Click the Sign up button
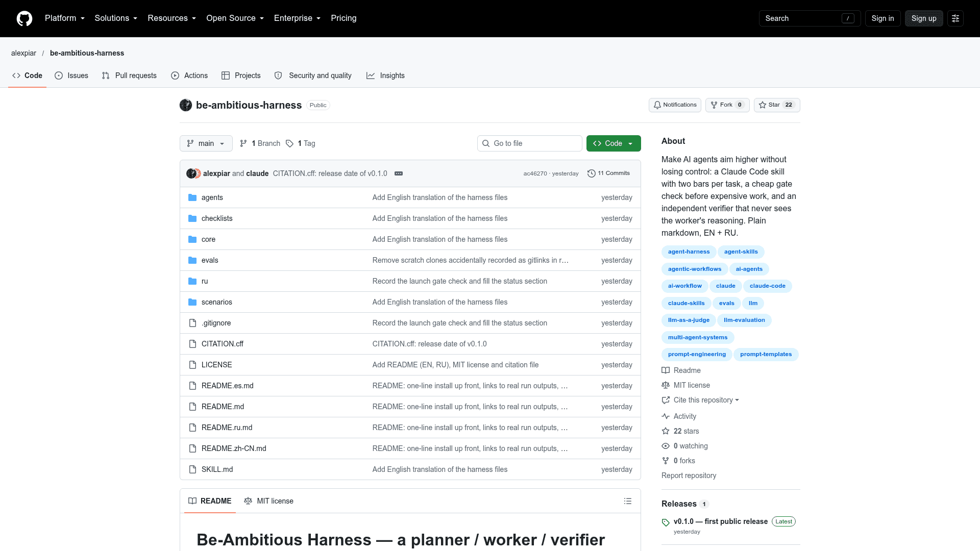980x551 pixels. click(x=924, y=18)
